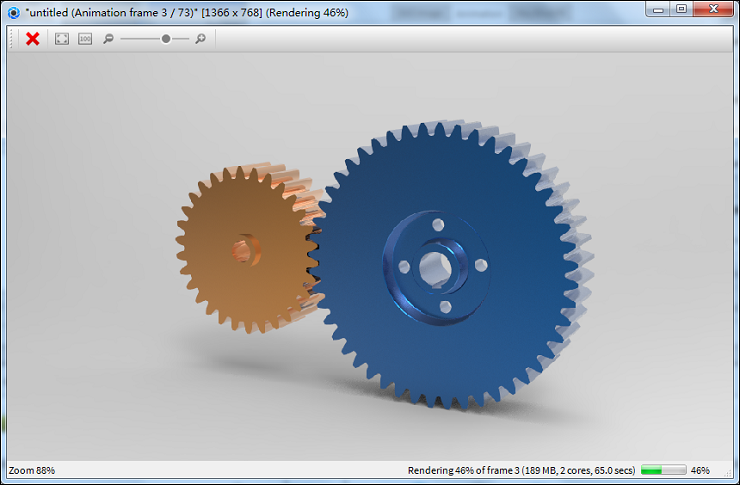
Task: Close the render window
Action: click(714, 9)
